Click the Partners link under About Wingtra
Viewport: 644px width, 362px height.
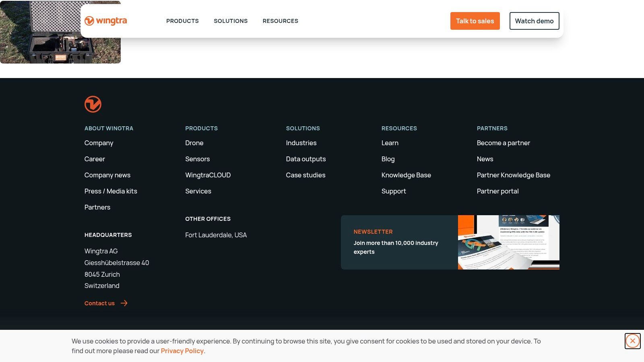point(97,207)
